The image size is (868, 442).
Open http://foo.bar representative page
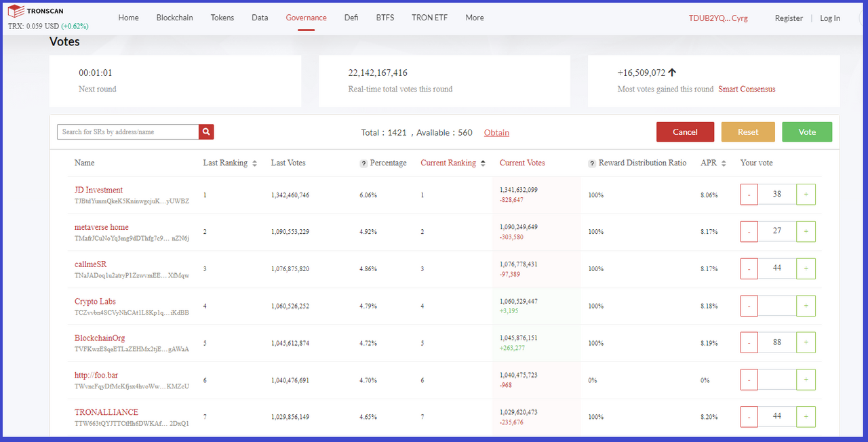96,375
